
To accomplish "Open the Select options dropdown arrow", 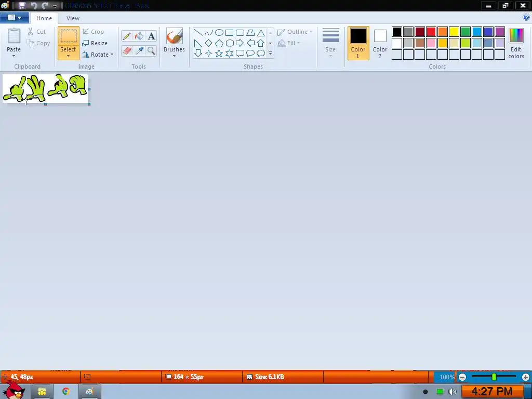I will pos(69,56).
